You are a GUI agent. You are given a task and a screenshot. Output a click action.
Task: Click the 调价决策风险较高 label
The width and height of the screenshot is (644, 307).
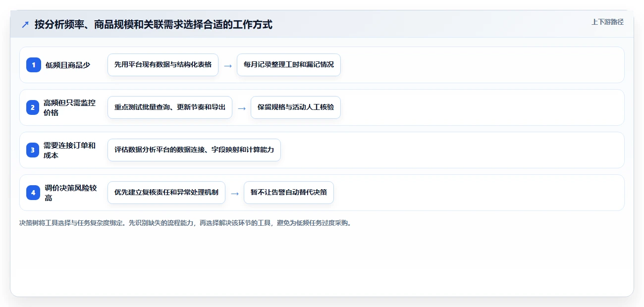[71, 193]
